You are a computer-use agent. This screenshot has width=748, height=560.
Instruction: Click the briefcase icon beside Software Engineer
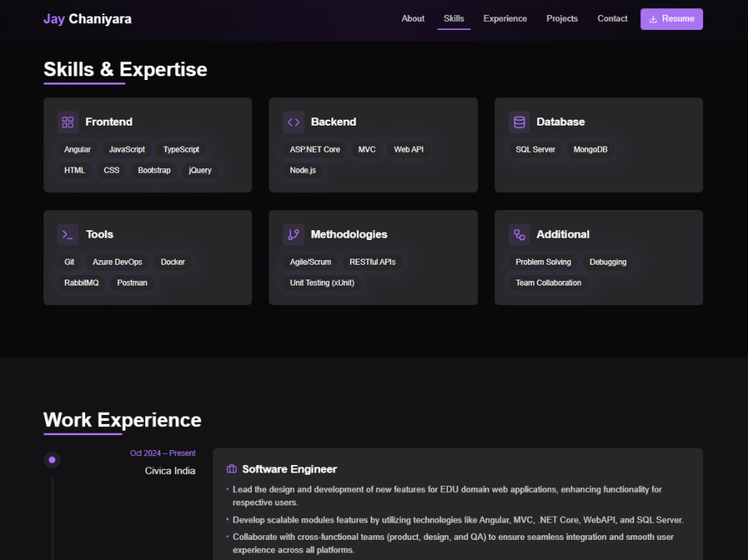click(231, 469)
